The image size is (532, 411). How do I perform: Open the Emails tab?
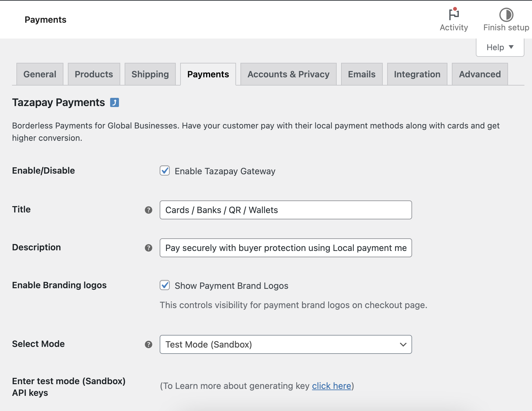[x=362, y=74]
